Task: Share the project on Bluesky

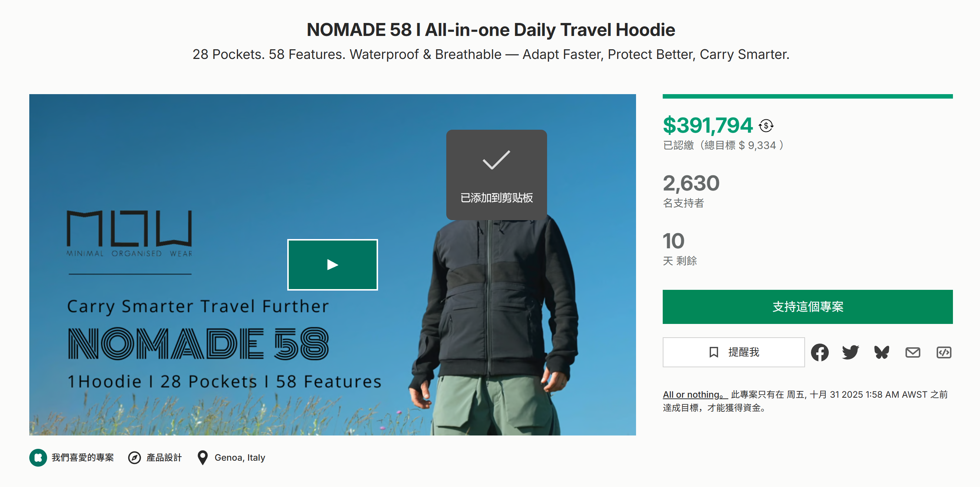Action: tap(881, 352)
